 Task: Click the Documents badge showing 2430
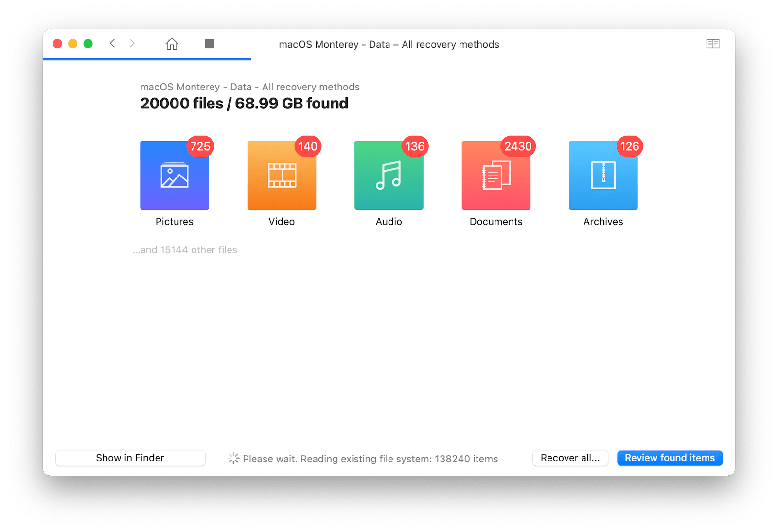(x=517, y=146)
